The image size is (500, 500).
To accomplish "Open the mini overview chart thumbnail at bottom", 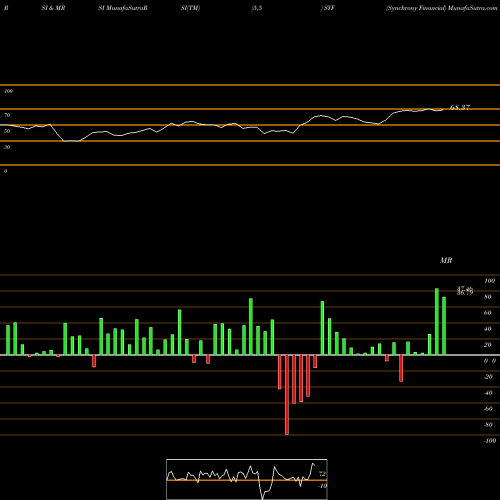I will point(247,479).
